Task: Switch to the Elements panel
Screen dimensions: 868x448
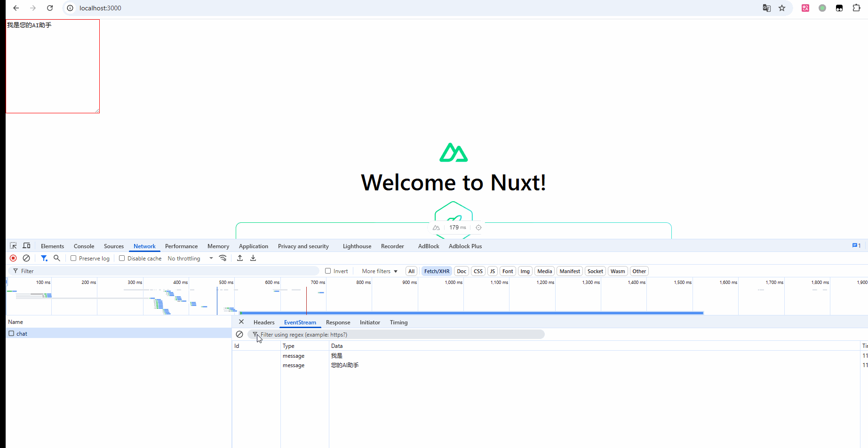Action: (x=52, y=246)
